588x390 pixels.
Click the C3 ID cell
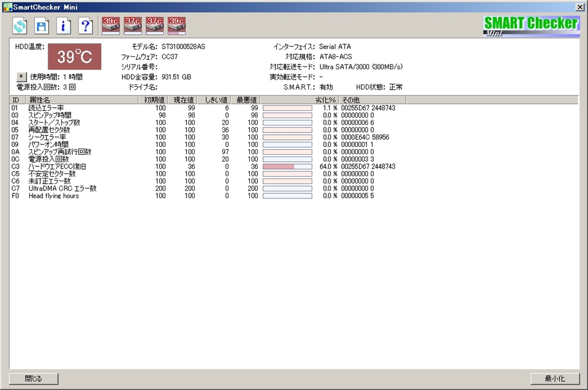coord(15,166)
